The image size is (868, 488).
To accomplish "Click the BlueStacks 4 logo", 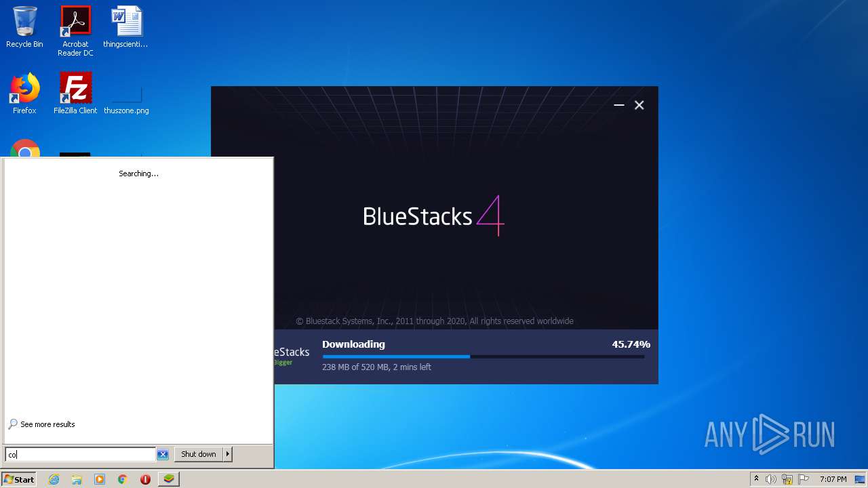I will click(434, 216).
